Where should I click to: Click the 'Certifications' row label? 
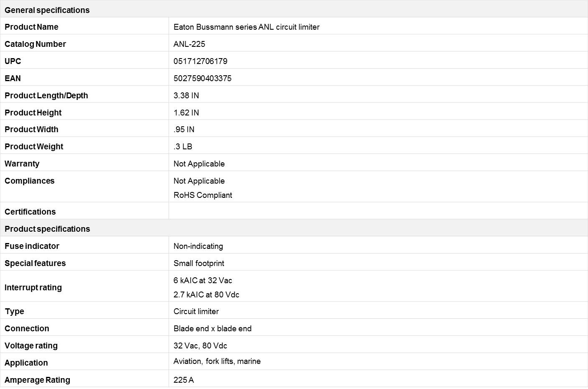click(30, 212)
